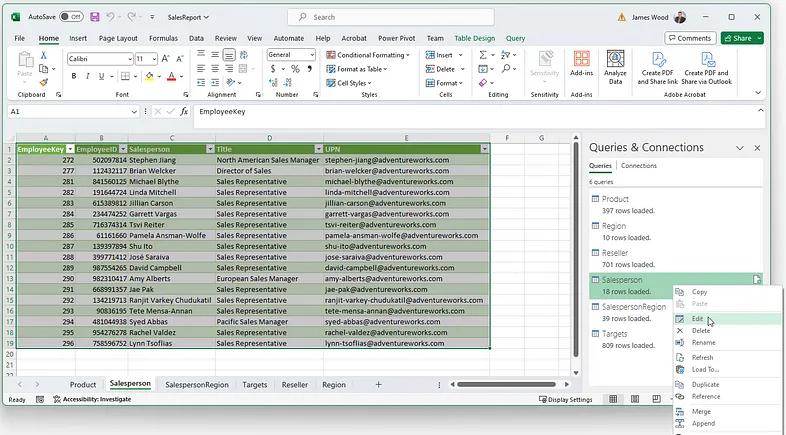Click the Cut scissors icon
This screenshot has height=435, width=786.
(44, 56)
